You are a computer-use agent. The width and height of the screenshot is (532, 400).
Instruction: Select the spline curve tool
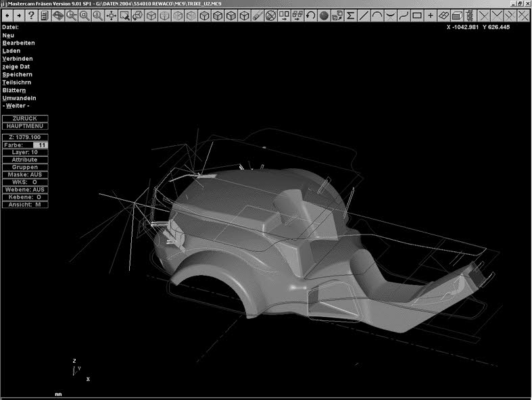point(404,15)
